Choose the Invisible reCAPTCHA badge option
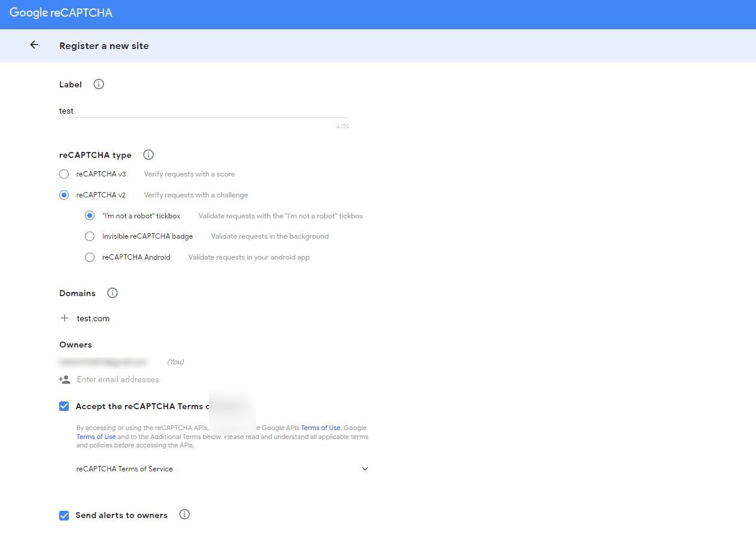The width and height of the screenshot is (756, 536). point(90,236)
